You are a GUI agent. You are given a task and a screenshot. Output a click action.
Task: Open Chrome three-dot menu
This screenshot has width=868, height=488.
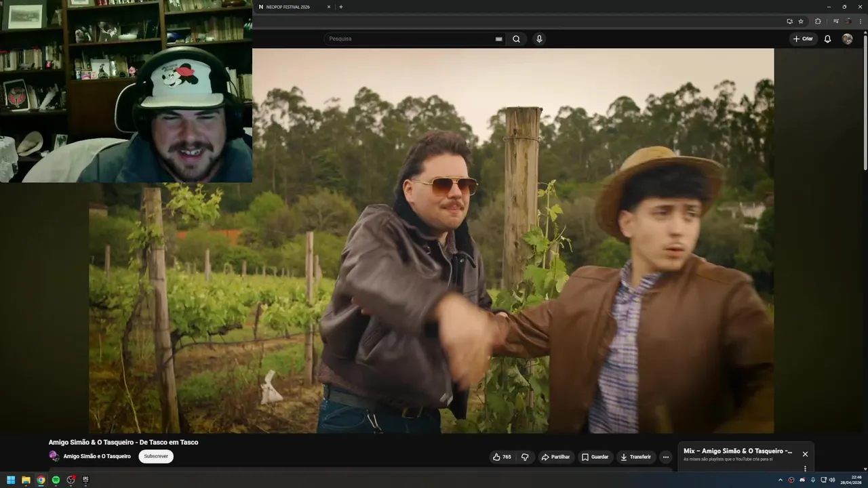tap(860, 21)
